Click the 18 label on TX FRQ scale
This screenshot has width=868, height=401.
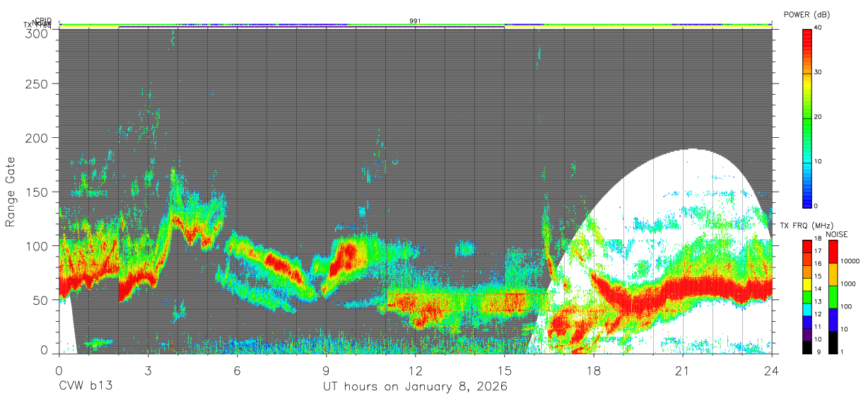(816, 239)
